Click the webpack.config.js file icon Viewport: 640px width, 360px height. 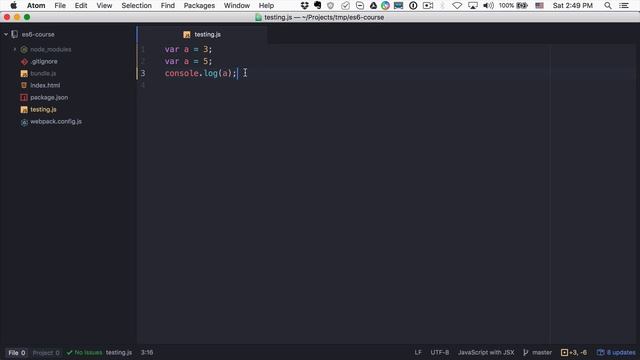[x=24, y=122]
